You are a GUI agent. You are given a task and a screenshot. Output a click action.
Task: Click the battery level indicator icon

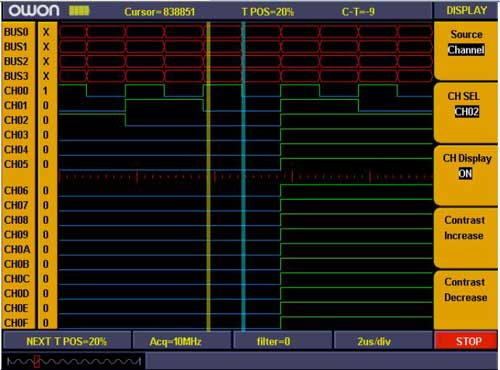point(79,11)
